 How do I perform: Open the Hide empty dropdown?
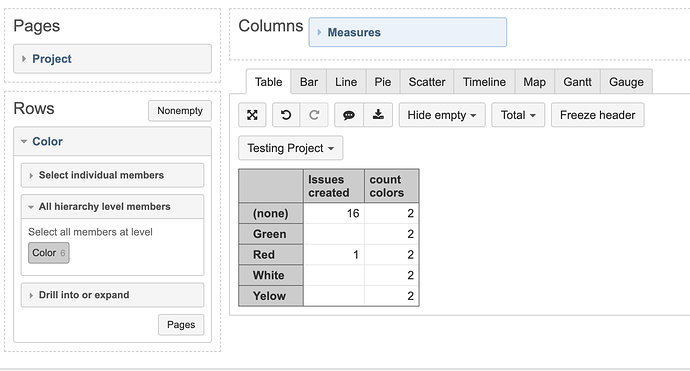[442, 115]
